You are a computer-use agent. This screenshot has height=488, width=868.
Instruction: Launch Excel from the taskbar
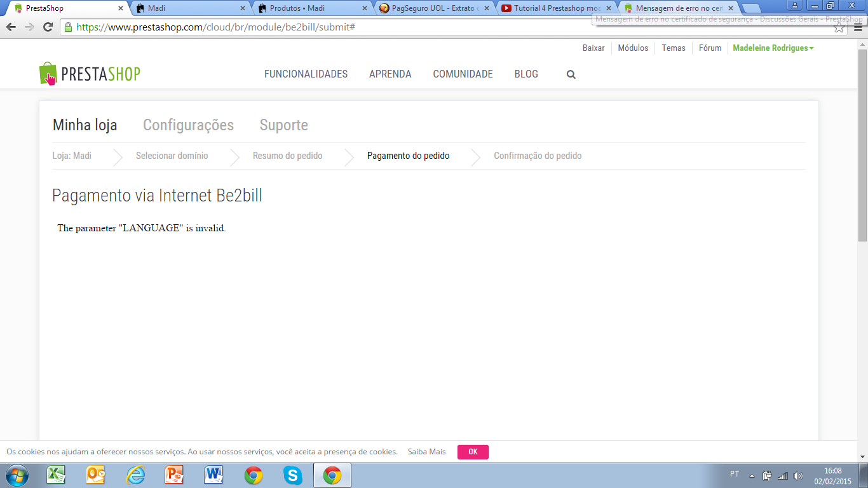pos(57,475)
